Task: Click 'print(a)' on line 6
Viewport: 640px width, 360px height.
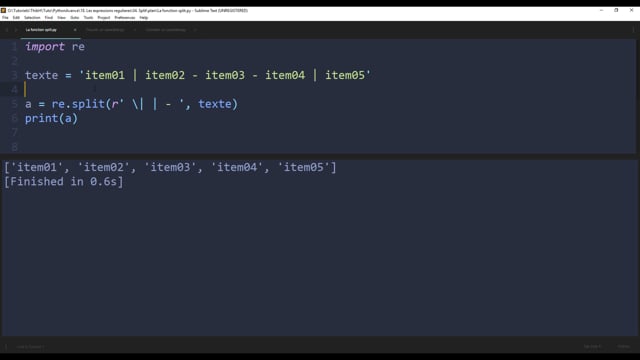Action: 51,118
